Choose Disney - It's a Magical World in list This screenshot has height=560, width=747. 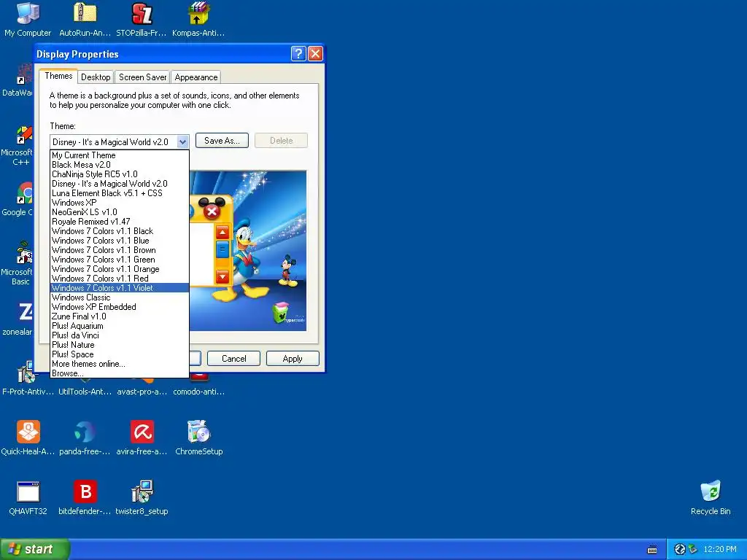coord(120,184)
